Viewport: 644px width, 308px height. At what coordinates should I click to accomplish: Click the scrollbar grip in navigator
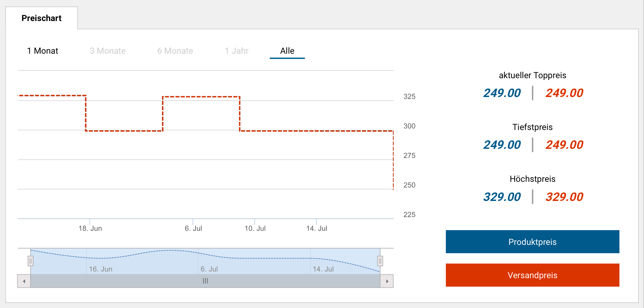pyautogui.click(x=205, y=281)
